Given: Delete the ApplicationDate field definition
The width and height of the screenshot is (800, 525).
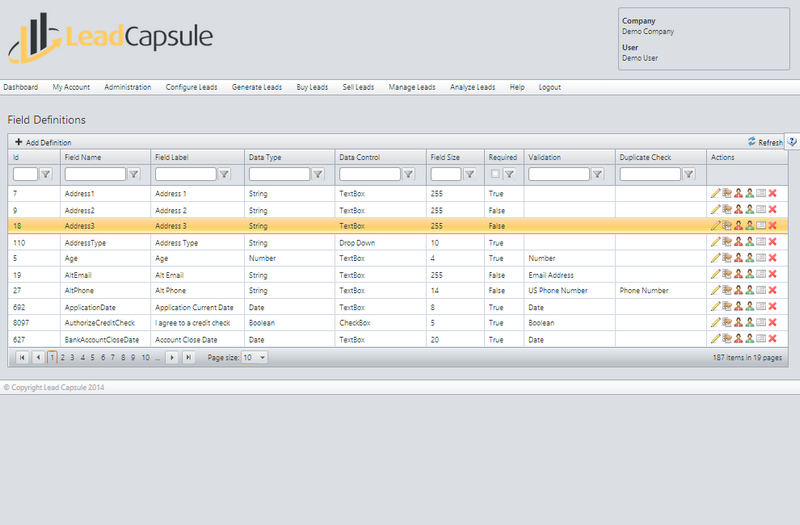Looking at the screenshot, I should coord(772,307).
